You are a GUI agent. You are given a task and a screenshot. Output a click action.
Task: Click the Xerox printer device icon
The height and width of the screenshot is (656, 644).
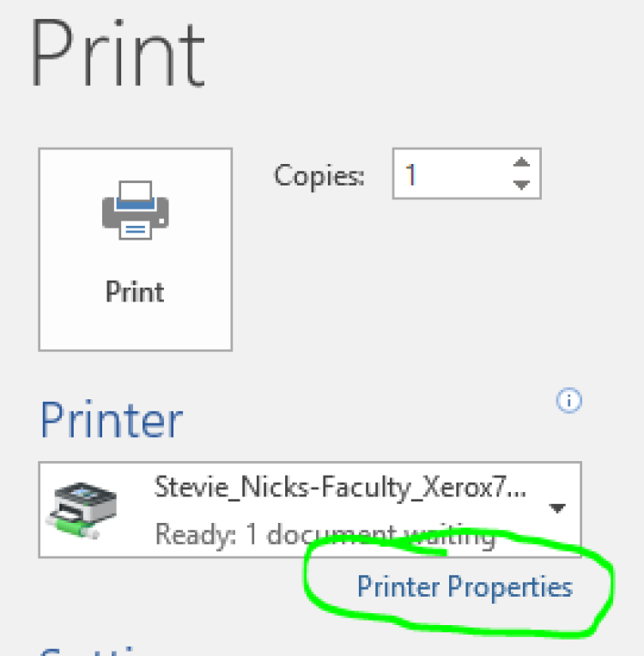82,510
